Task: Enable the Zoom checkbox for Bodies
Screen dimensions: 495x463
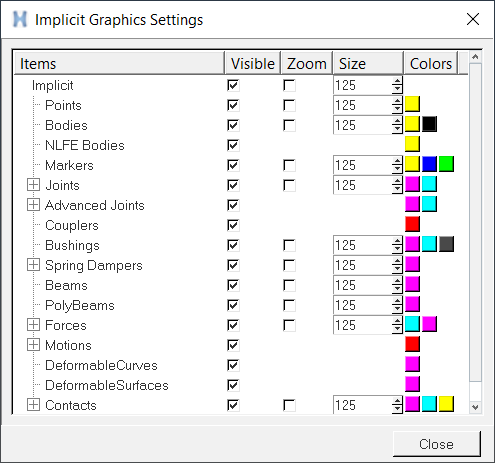Action: [x=289, y=125]
